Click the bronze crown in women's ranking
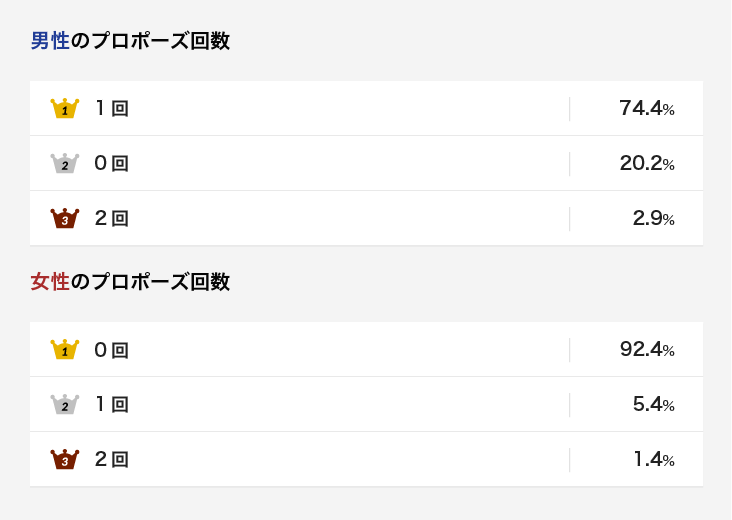Viewport: 732px width, 520px height. click(65, 459)
